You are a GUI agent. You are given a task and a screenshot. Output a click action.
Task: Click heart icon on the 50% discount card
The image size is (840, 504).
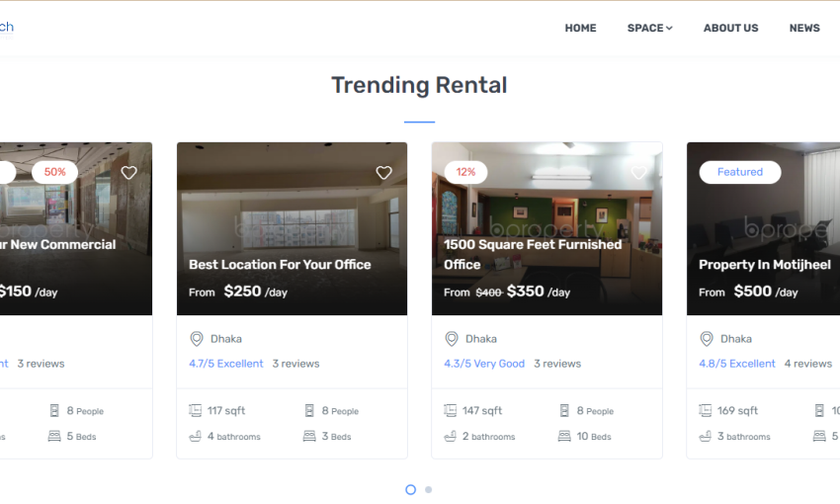tap(128, 173)
